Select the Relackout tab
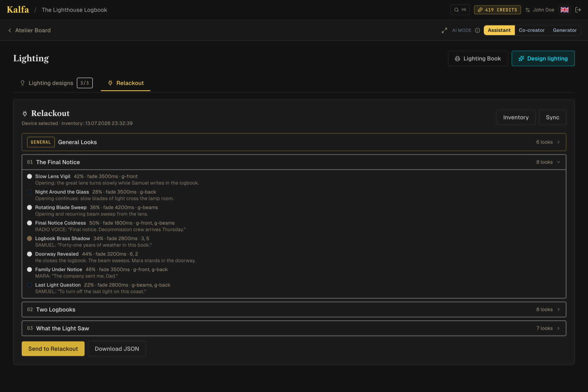Image resolution: width=588 pixels, height=392 pixels. (x=126, y=83)
